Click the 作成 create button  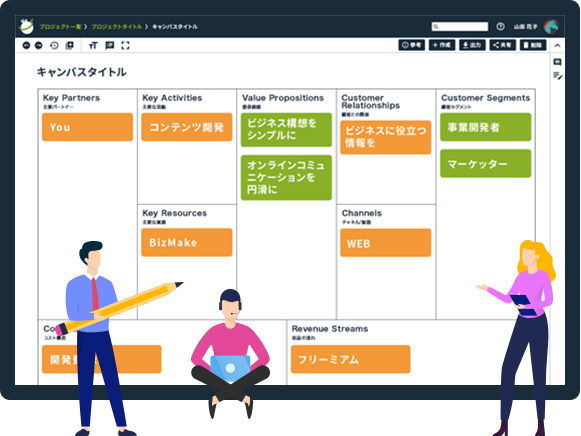click(442, 45)
